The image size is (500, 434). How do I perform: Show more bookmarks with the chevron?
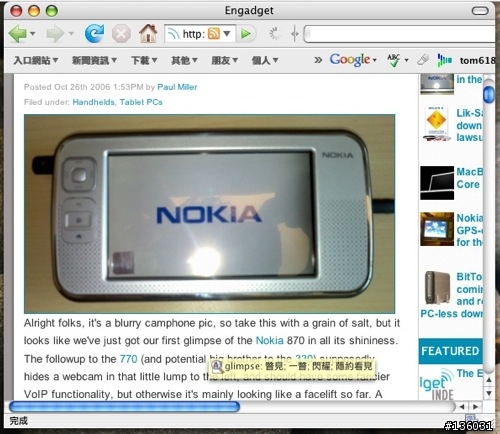[318, 60]
